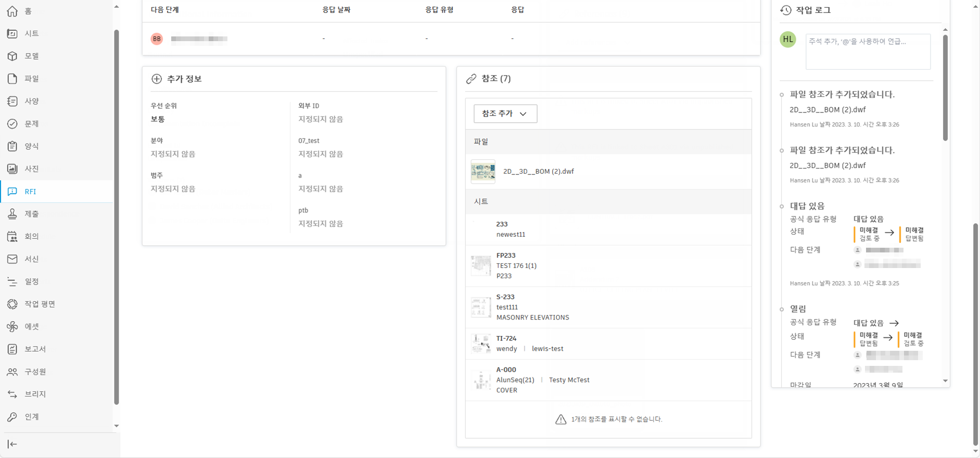Click the sidebar vertical scrollbar
The height and width of the screenshot is (458, 980).
coord(117,217)
